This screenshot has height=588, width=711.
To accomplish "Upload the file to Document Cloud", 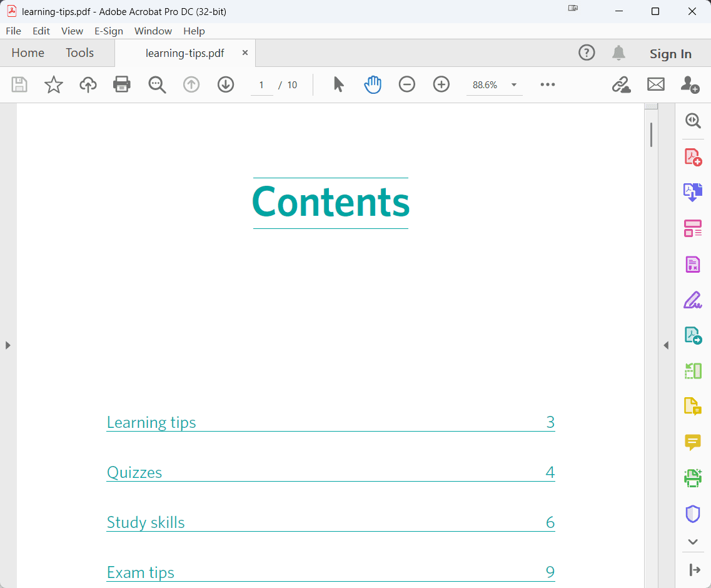I will click(x=88, y=84).
